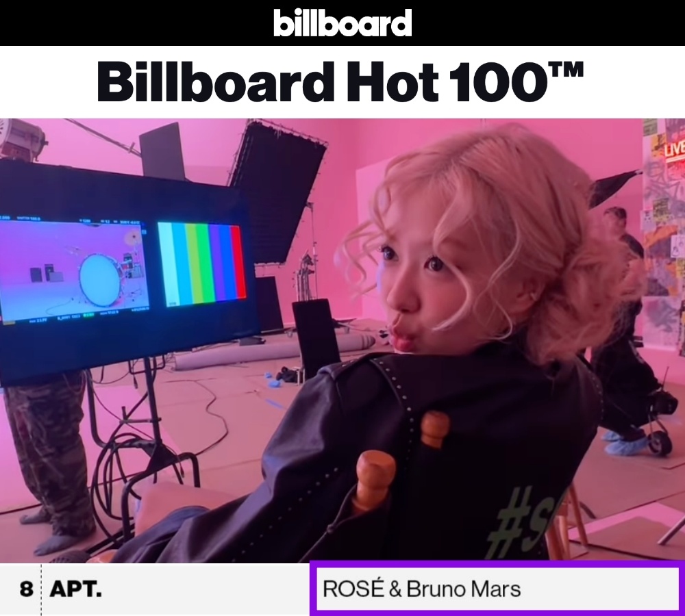Viewport: 685px width, 616px height.
Task: Click the APT. song title
Action: point(76,589)
